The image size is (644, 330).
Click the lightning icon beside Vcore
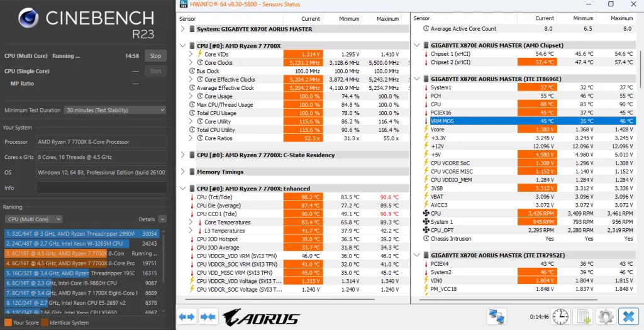pyautogui.click(x=426, y=129)
